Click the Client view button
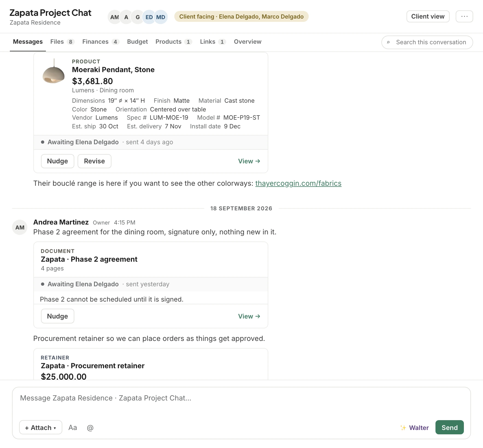 (x=428, y=16)
